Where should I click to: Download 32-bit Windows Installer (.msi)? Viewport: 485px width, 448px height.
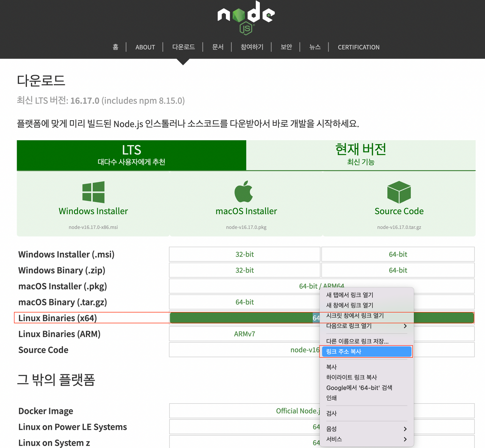click(245, 254)
